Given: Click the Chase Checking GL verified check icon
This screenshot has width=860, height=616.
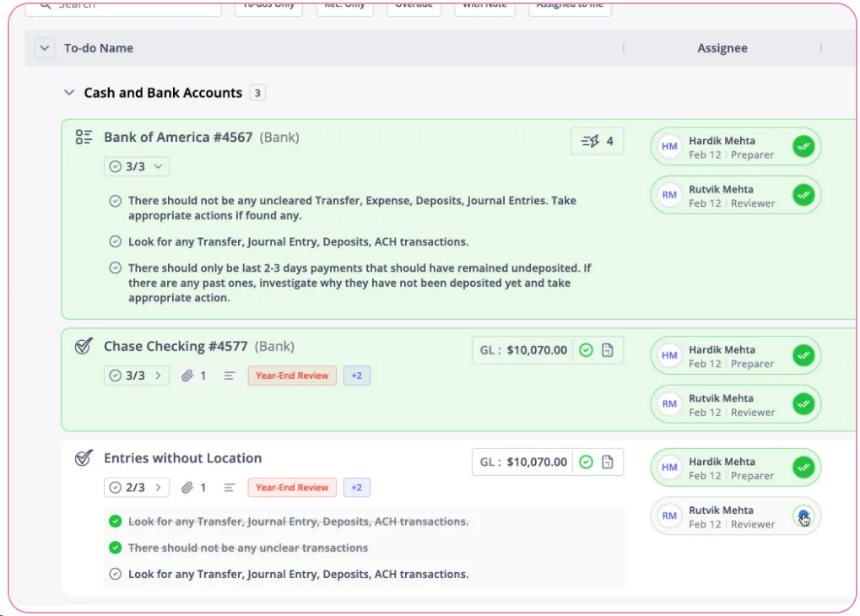Looking at the screenshot, I should click(586, 350).
